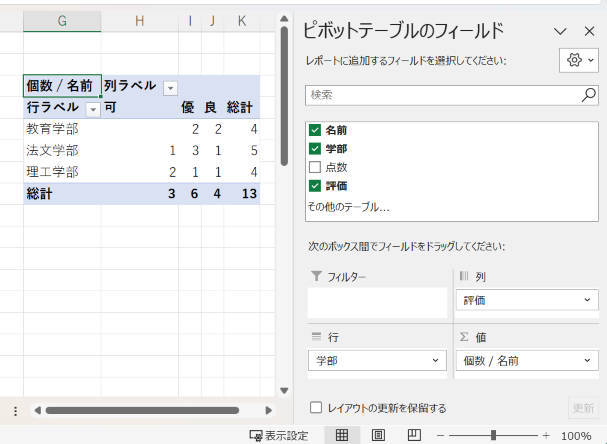Screen dimensions: 607x444
Task: Select 総計 row 優 count 6
Action: pos(190,194)
